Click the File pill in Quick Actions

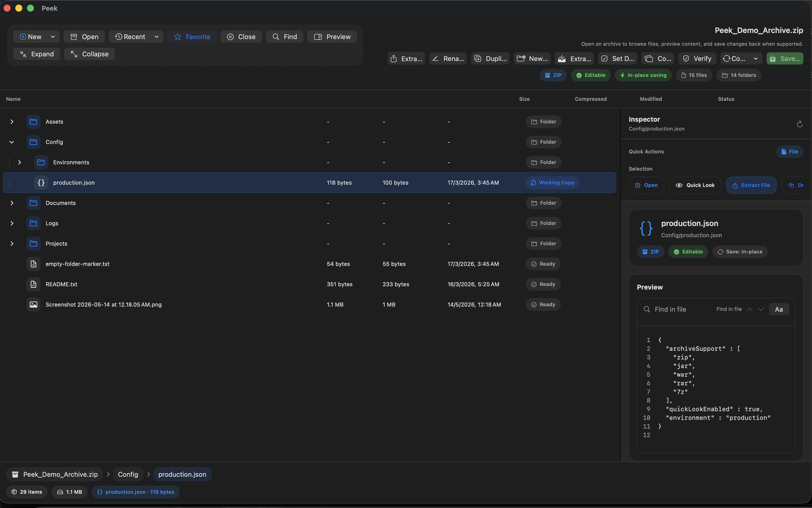tap(789, 152)
